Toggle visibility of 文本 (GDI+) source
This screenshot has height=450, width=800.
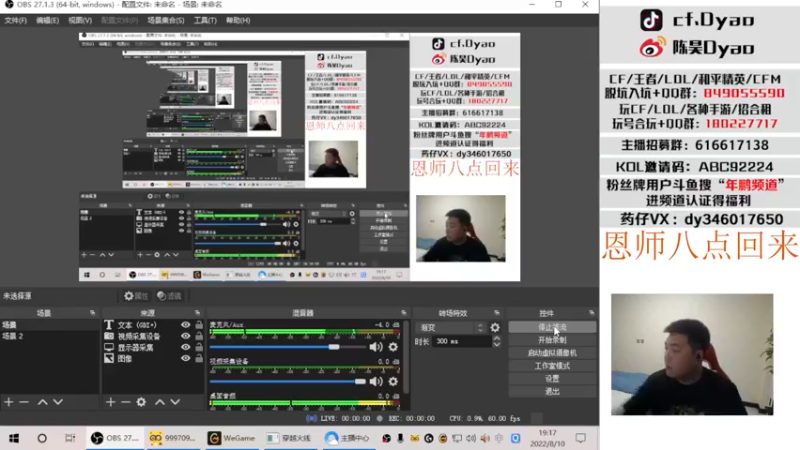pyautogui.click(x=185, y=325)
